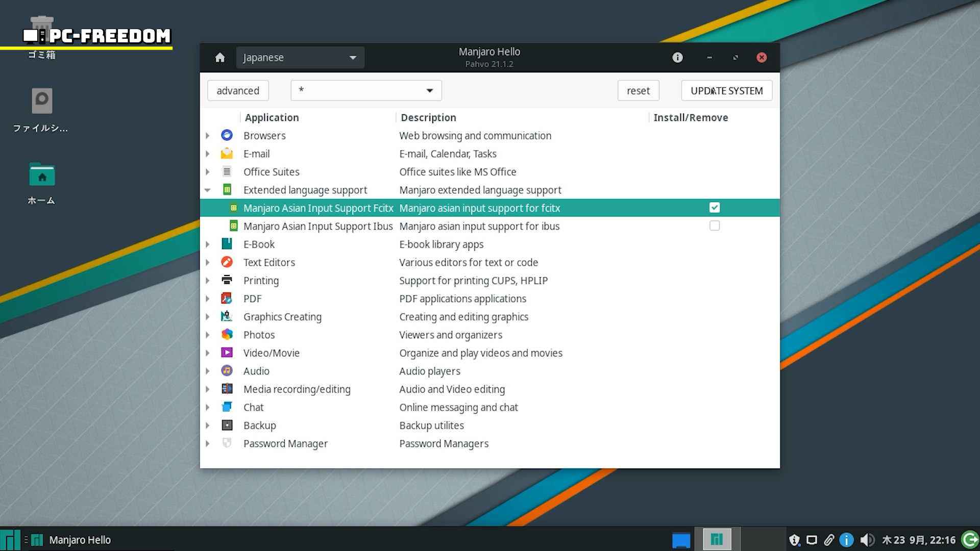
Task: Click the Browsers category icon
Action: click(x=227, y=135)
